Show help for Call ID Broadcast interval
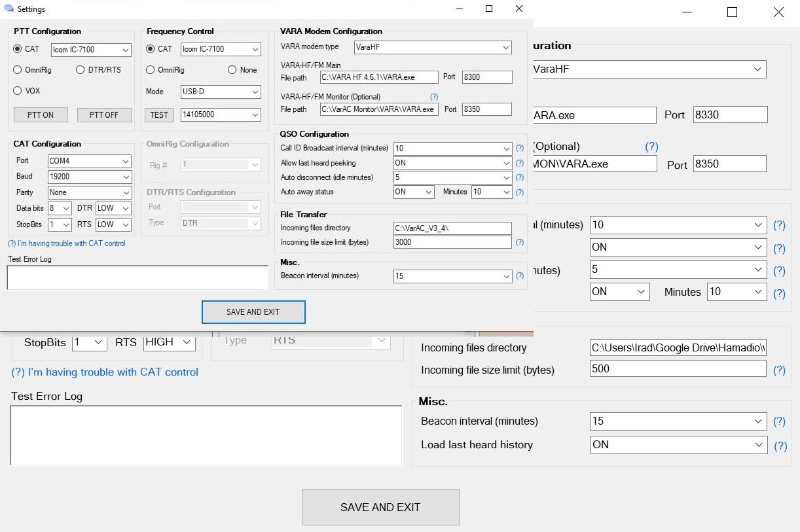800x532 pixels. [x=520, y=149]
